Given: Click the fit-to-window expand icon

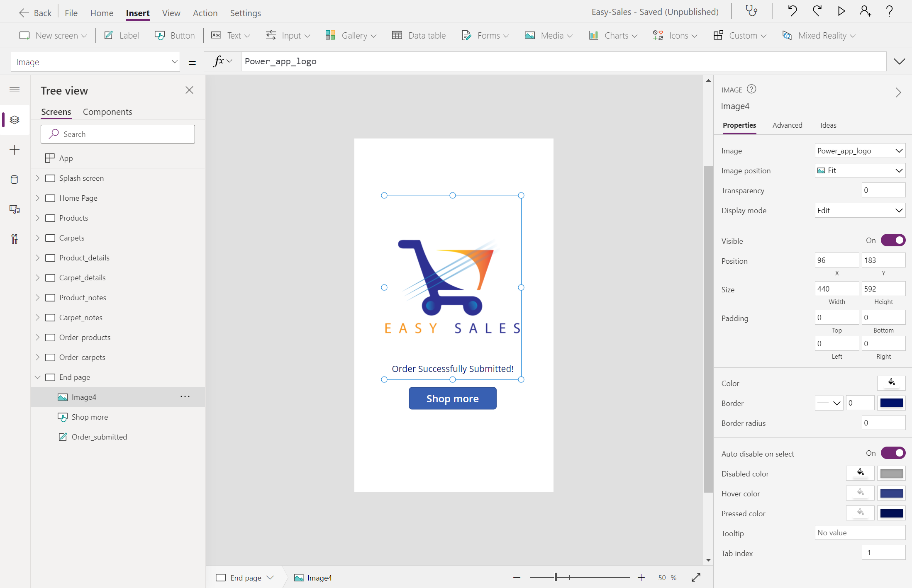Looking at the screenshot, I should coord(696,578).
